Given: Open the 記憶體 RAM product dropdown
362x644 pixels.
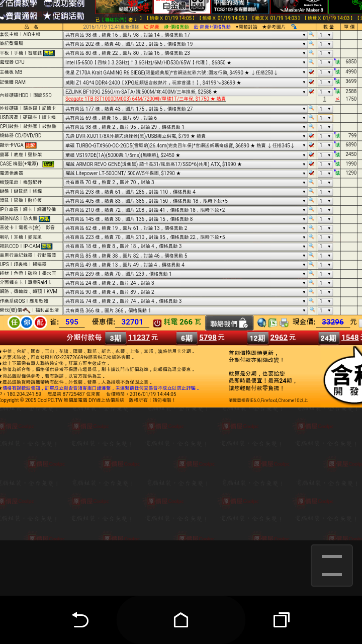Looking at the screenshot, I should [186, 83].
